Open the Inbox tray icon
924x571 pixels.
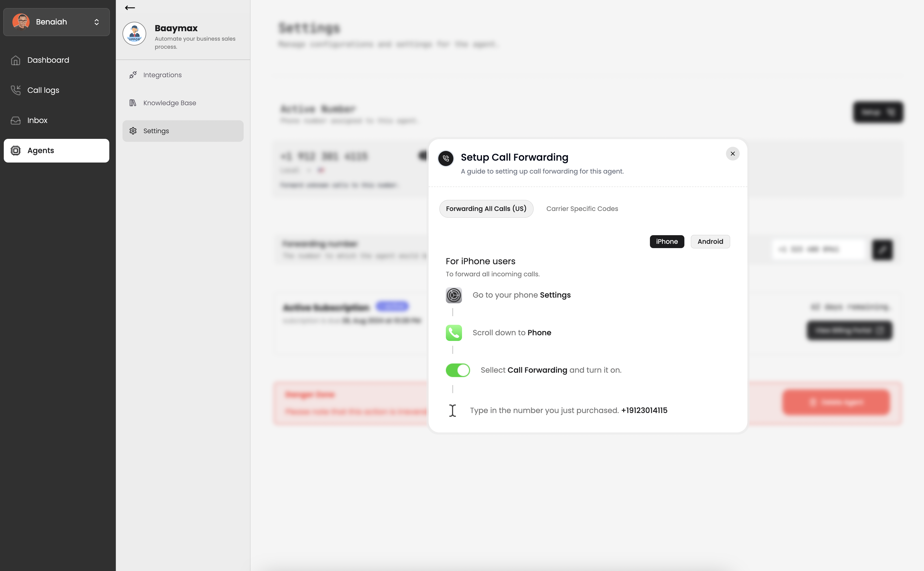(16, 121)
